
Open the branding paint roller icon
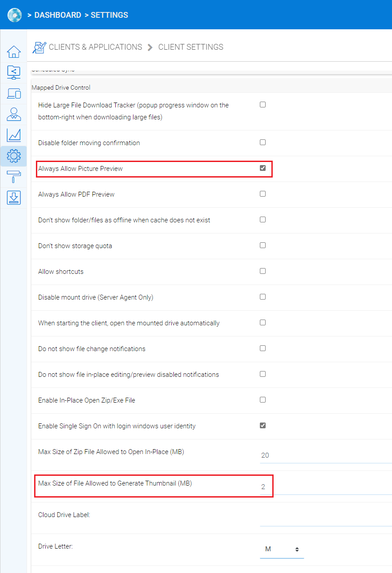click(14, 177)
